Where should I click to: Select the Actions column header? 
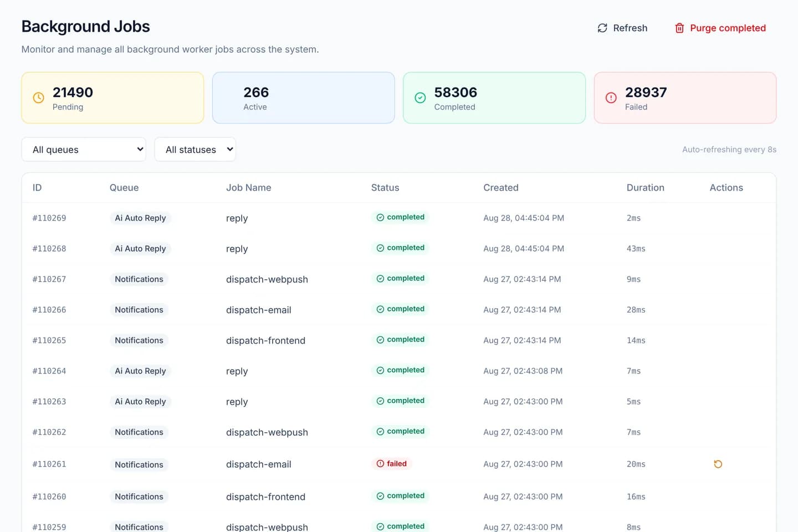click(x=726, y=187)
